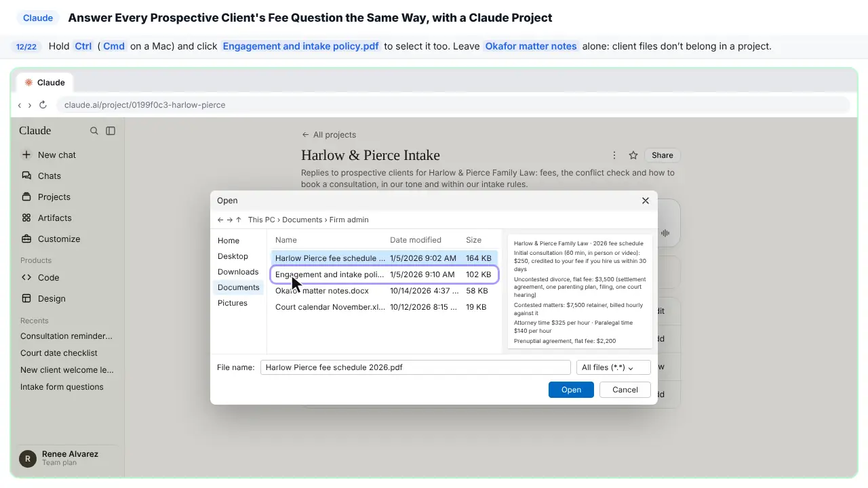Select Downloads in the dialog's left pane
Screen dimensions: 868x488
[239, 272]
